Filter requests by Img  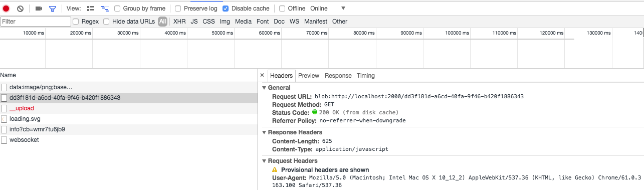pyautogui.click(x=225, y=22)
